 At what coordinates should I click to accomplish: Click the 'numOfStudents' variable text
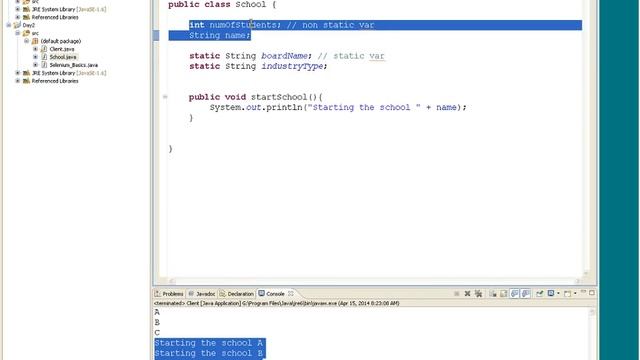[243, 25]
